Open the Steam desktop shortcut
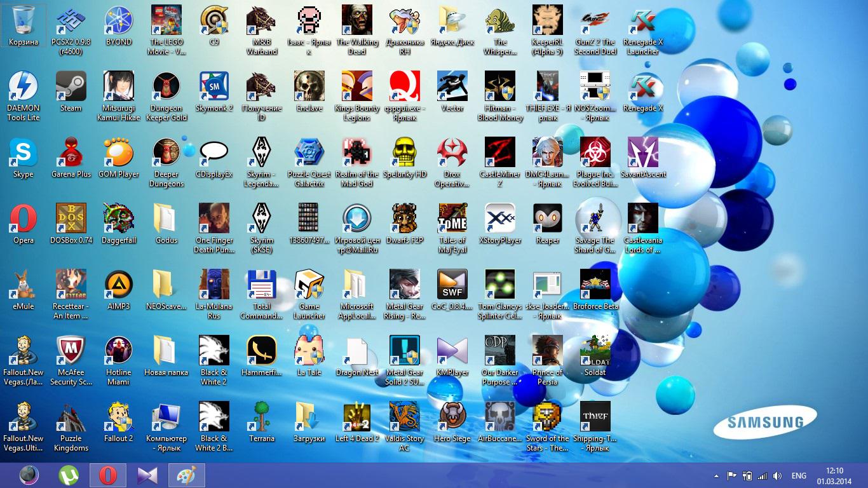Screen dimensions: 868x488 point(71,87)
